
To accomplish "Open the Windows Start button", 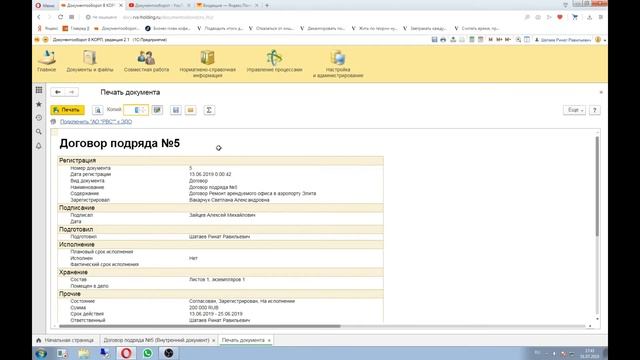I will (41, 353).
